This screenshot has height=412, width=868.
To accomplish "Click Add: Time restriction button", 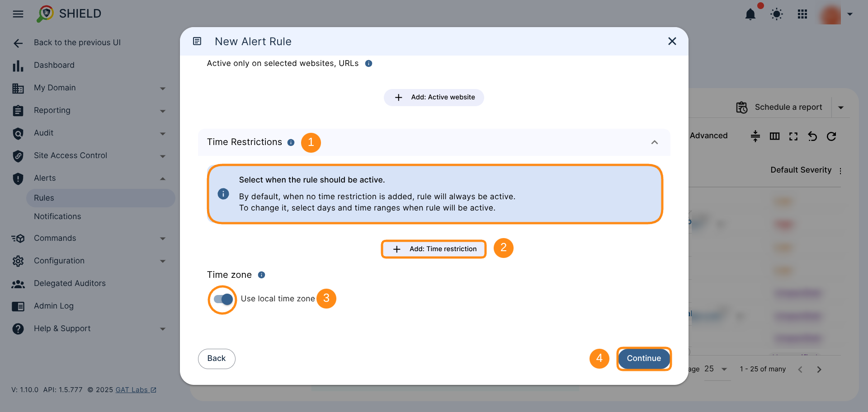I will (434, 249).
